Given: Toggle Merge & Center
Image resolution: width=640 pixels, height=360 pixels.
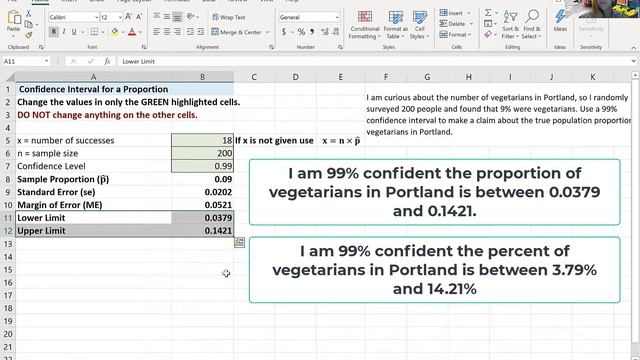Looking at the screenshot, I should tap(237, 32).
